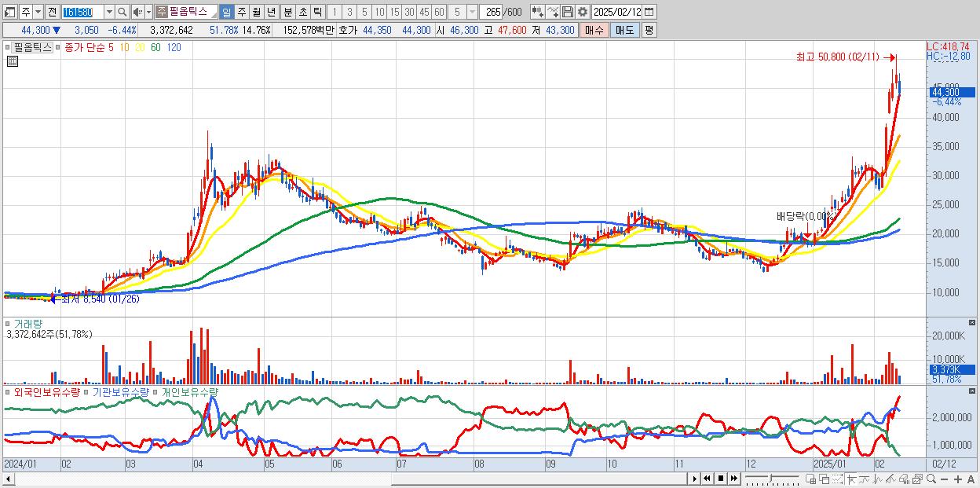Click the minus zoom-out icon at bottom right
This screenshot has height=488, width=980.
point(944,479)
